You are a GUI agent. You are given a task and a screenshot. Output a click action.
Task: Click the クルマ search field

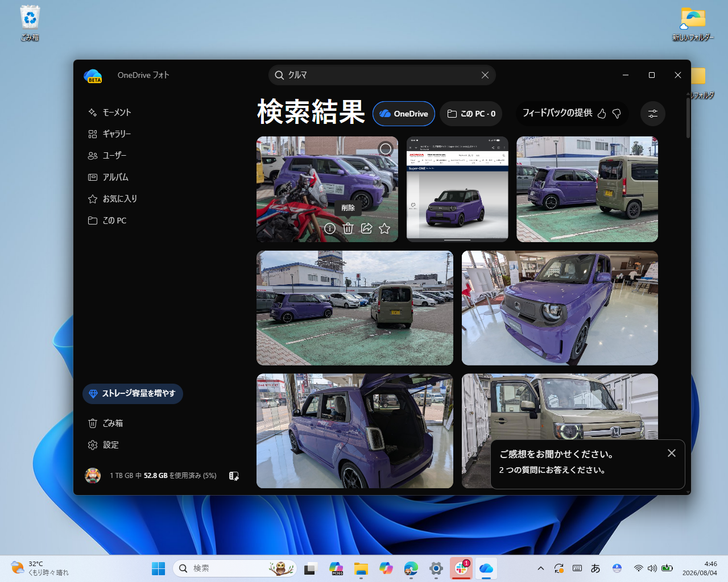point(382,75)
